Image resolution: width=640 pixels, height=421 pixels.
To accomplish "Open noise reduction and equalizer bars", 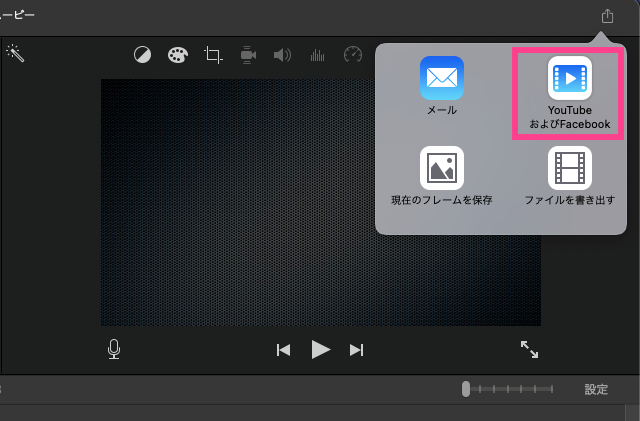I will pos(318,55).
